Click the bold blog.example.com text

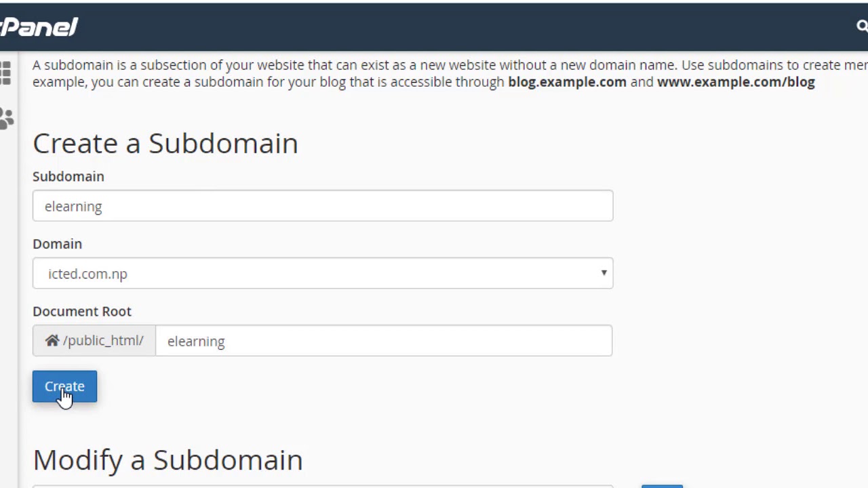point(567,82)
